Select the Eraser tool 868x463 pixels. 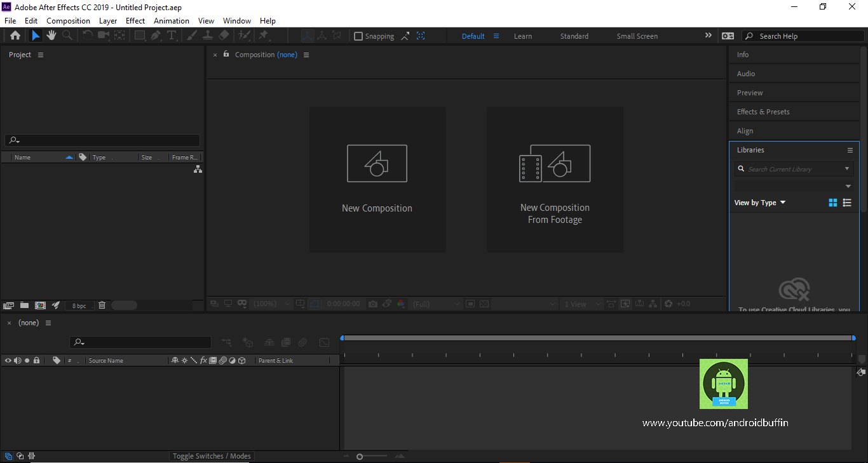click(x=224, y=36)
